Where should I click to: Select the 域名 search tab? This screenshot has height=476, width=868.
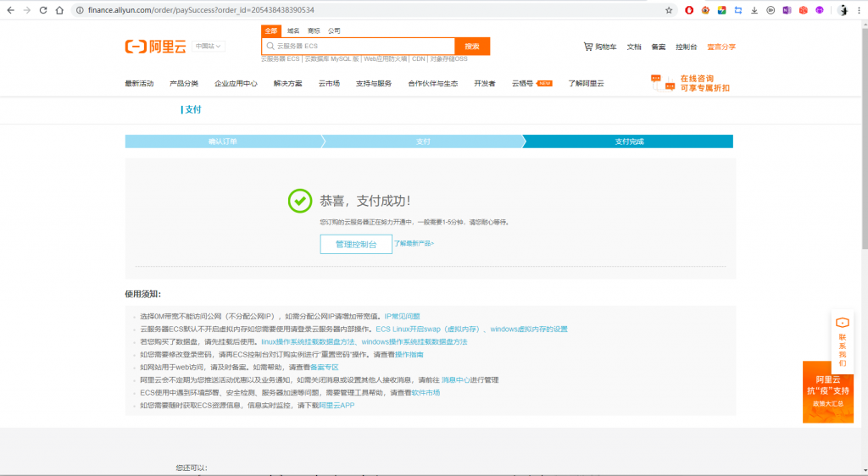pyautogui.click(x=293, y=30)
